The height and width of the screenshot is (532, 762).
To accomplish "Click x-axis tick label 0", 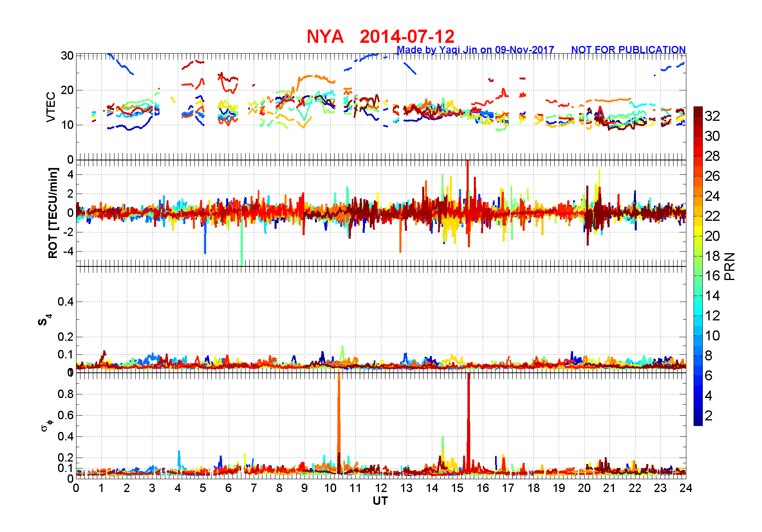I will [76, 488].
